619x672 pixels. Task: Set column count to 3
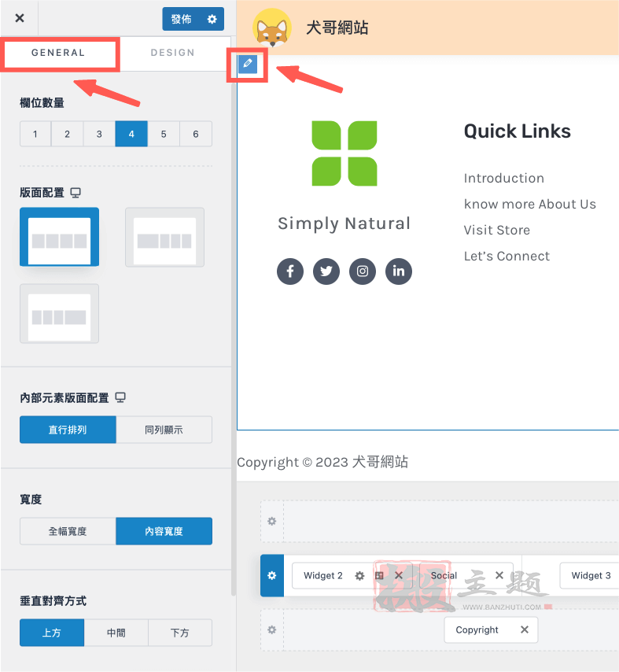click(x=99, y=134)
